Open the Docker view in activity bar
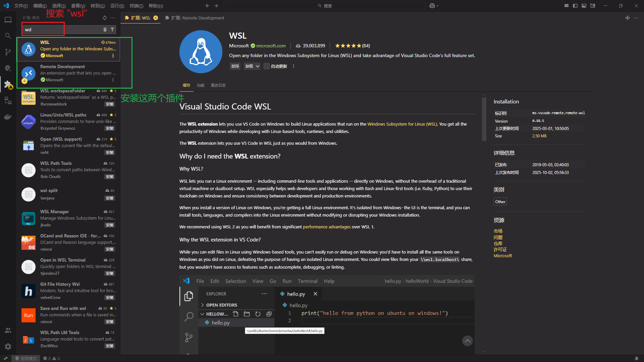Image resolution: width=644 pixels, height=362 pixels. [8, 117]
